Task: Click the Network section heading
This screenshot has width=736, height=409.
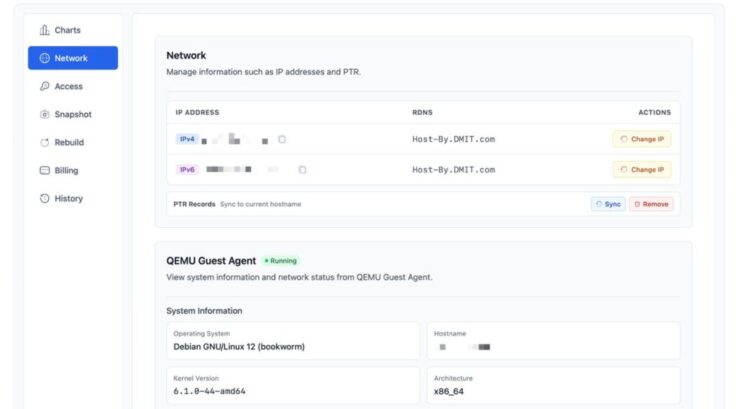Action: [x=186, y=55]
